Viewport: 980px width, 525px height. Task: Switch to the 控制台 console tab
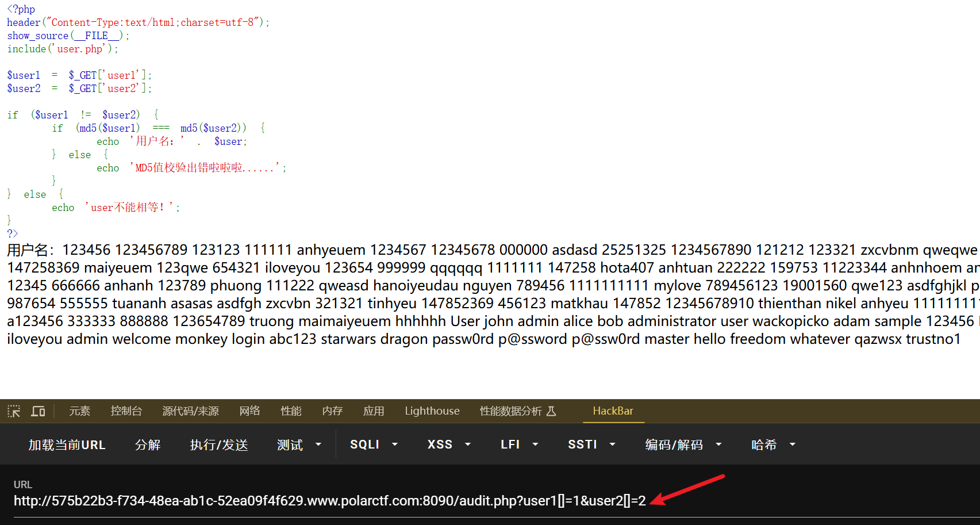pyautogui.click(x=126, y=411)
